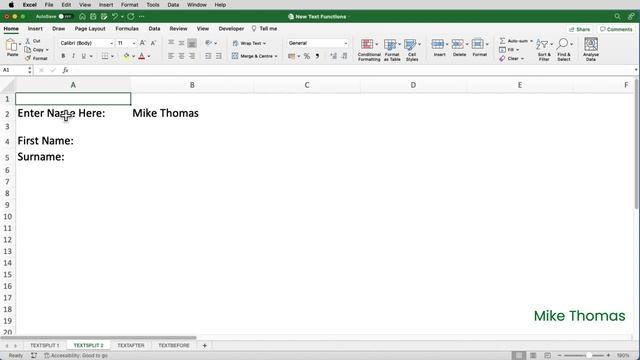Click the Decrease decimal icon

click(344, 56)
